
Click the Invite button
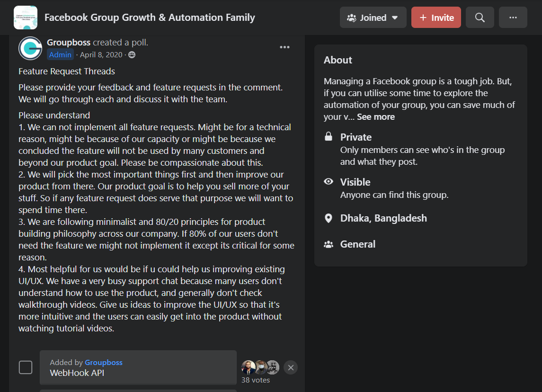point(436,18)
